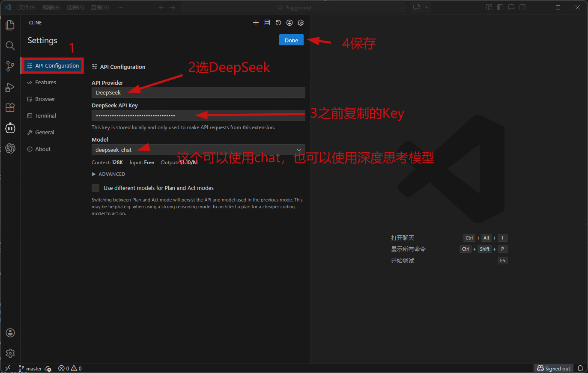Enable different models for Plan and Act modes
Screen dimensions: 588x373
pos(96,188)
